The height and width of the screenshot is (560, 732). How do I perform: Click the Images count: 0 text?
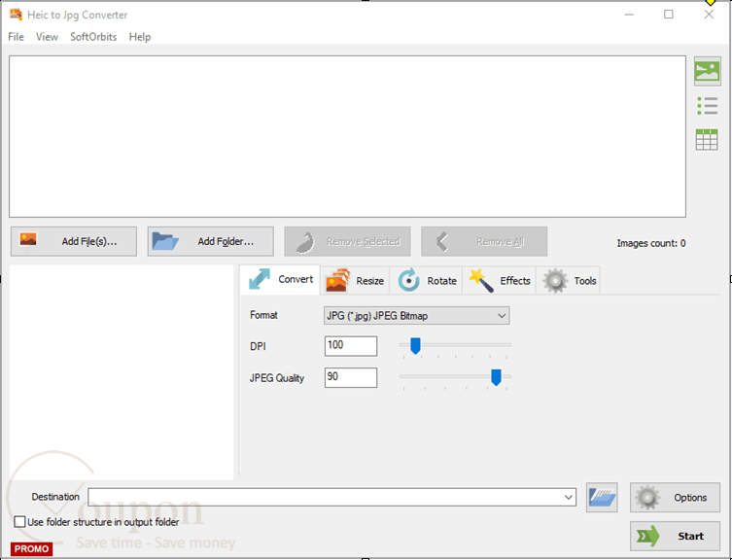coord(650,243)
